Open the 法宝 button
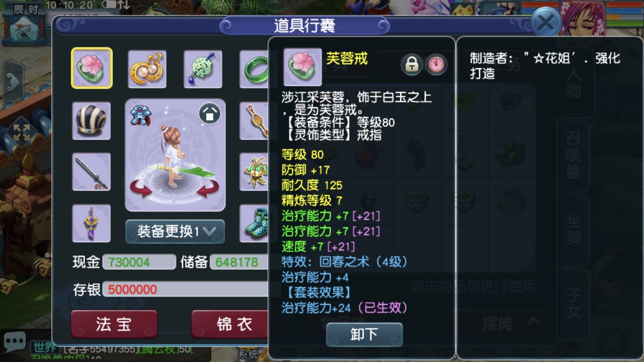This screenshot has height=362, width=644. point(114,324)
